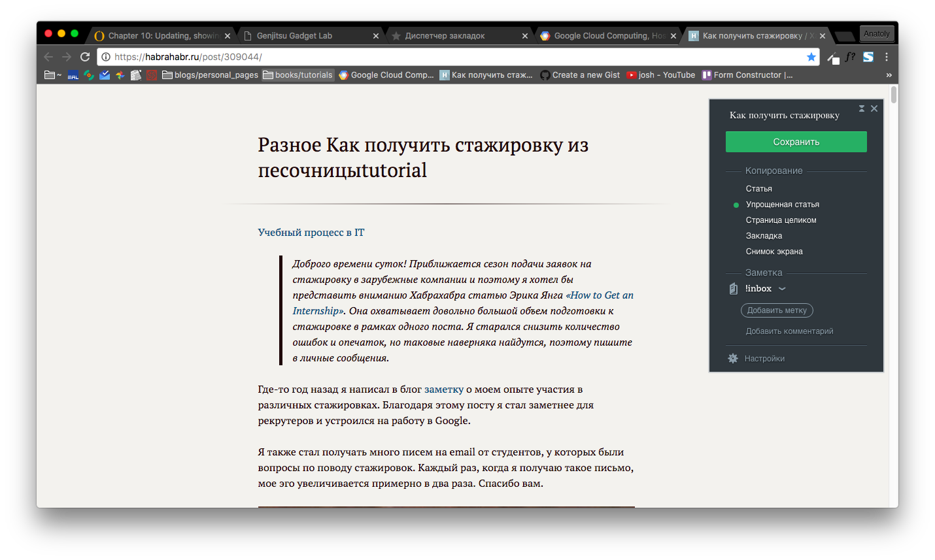Open Google Cloud Comp... bookmark
The image size is (935, 560).
386,75
